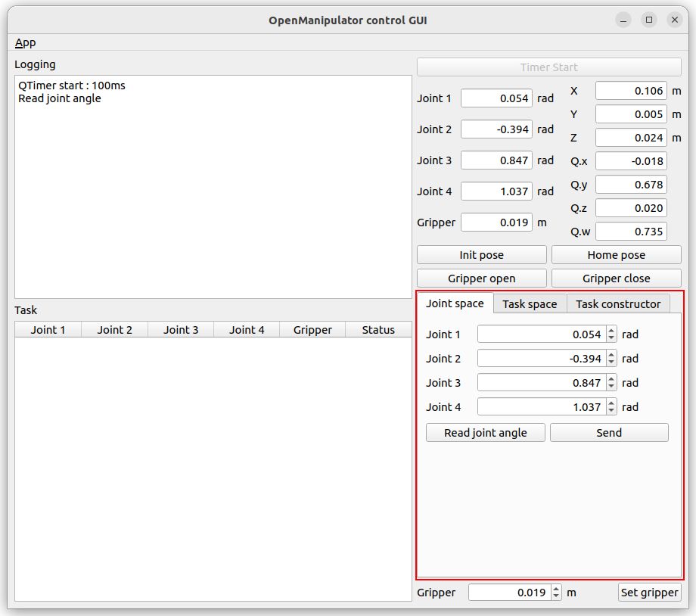Click the Gripper close button
696x616 pixels.
[x=616, y=278]
